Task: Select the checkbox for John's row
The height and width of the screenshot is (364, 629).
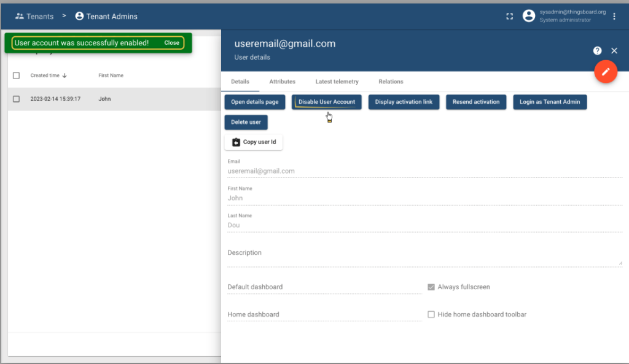Action: (x=16, y=98)
